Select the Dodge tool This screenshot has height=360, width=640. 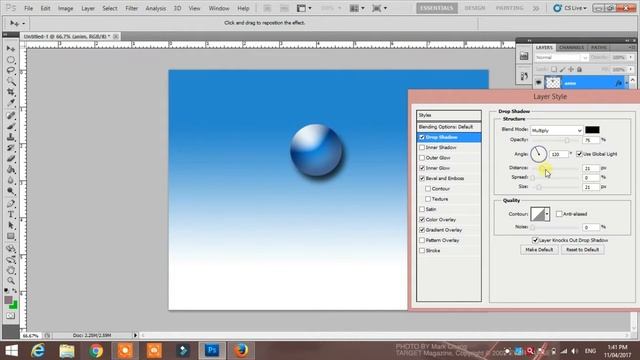pos(11,191)
